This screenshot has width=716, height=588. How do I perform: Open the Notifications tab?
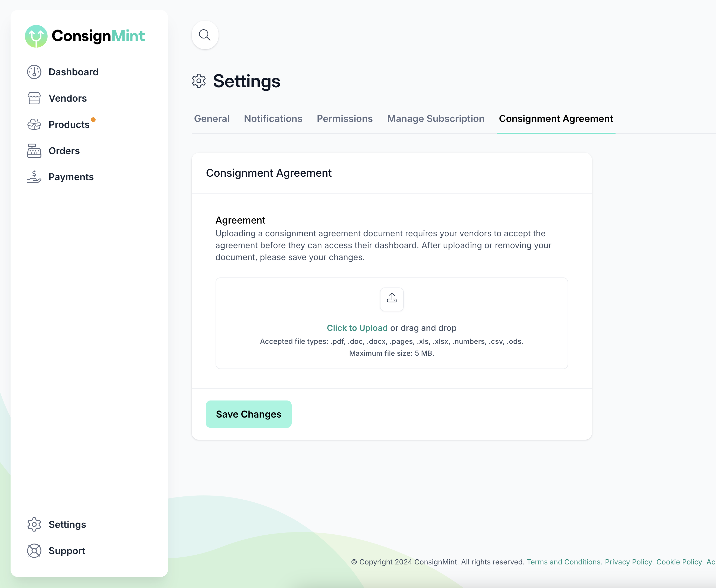273,119
